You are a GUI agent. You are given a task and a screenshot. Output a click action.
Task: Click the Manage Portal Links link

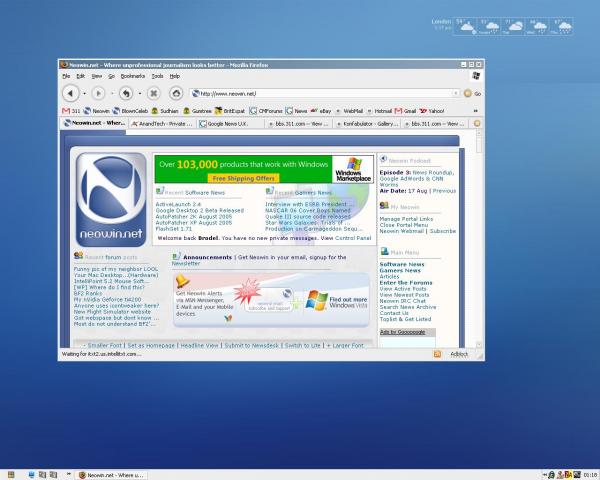406,219
